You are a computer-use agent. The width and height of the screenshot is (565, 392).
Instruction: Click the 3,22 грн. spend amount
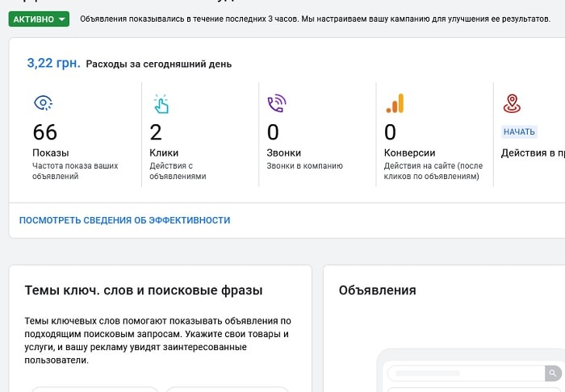(x=53, y=63)
